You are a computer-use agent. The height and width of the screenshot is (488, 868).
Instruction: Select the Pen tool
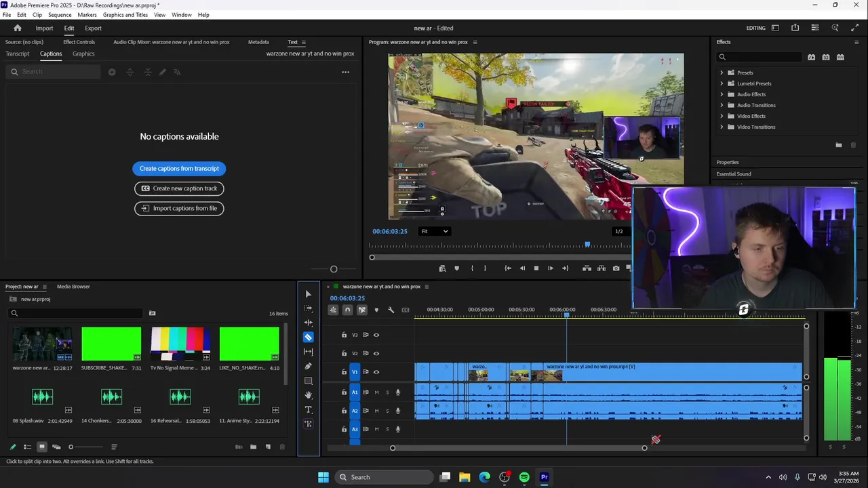(309, 366)
